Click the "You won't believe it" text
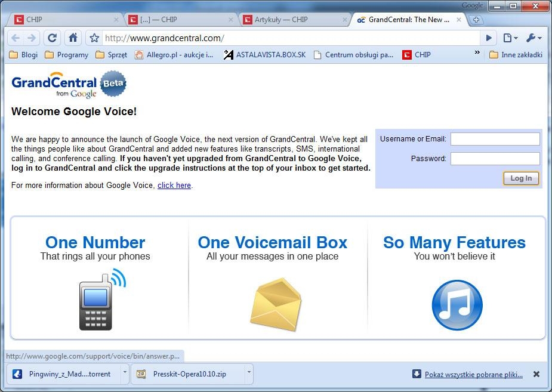 [x=455, y=256]
